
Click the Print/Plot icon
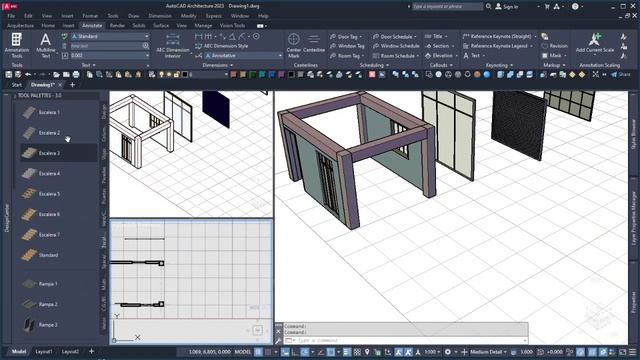[x=76, y=74]
